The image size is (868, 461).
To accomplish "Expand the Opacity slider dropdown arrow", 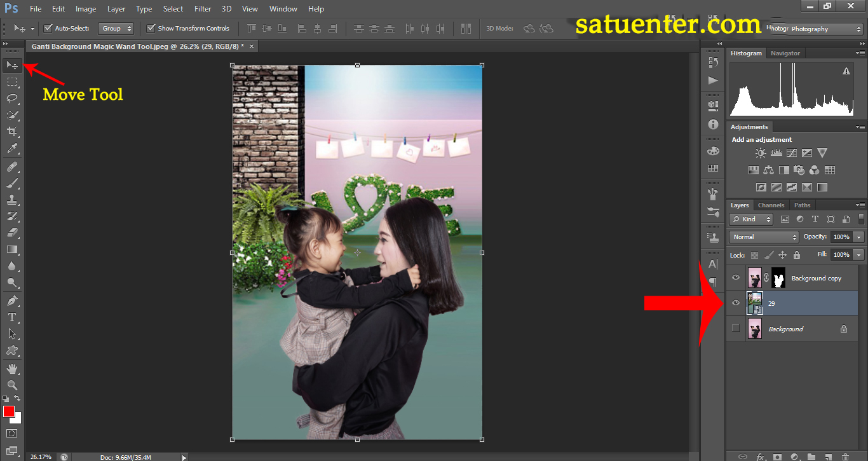I will 859,237.
